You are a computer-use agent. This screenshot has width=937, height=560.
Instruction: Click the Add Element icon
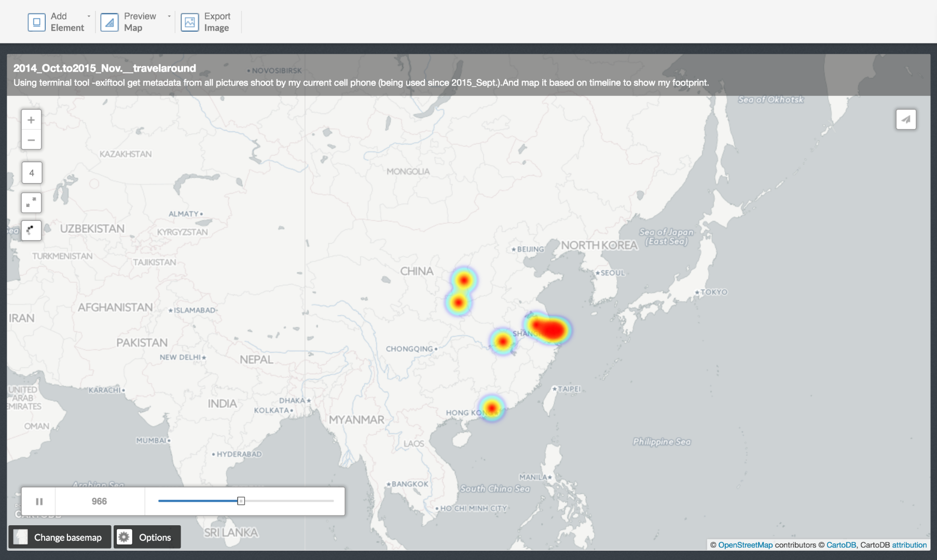coord(36,22)
